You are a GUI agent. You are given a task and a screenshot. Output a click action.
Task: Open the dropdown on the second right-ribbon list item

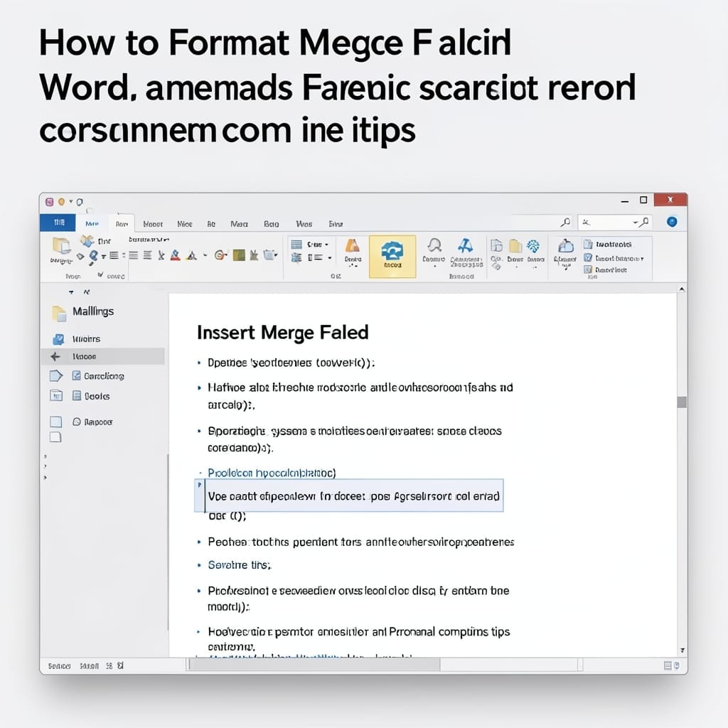(642, 259)
